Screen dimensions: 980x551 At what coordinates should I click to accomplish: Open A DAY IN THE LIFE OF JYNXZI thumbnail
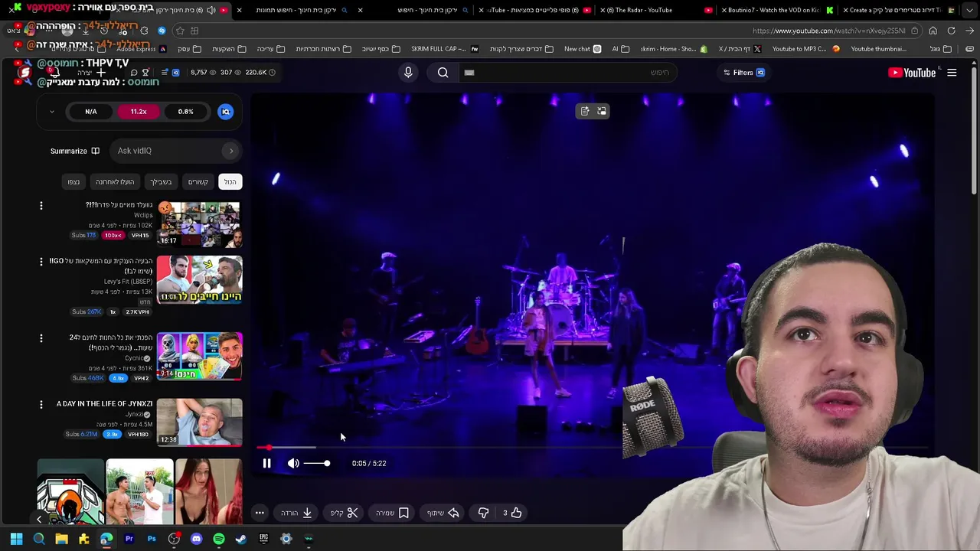199,422
